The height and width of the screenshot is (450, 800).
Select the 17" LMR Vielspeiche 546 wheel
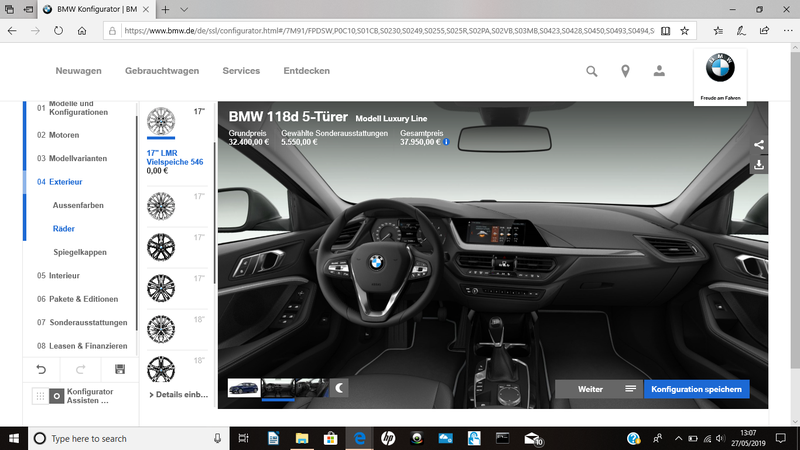(161, 121)
